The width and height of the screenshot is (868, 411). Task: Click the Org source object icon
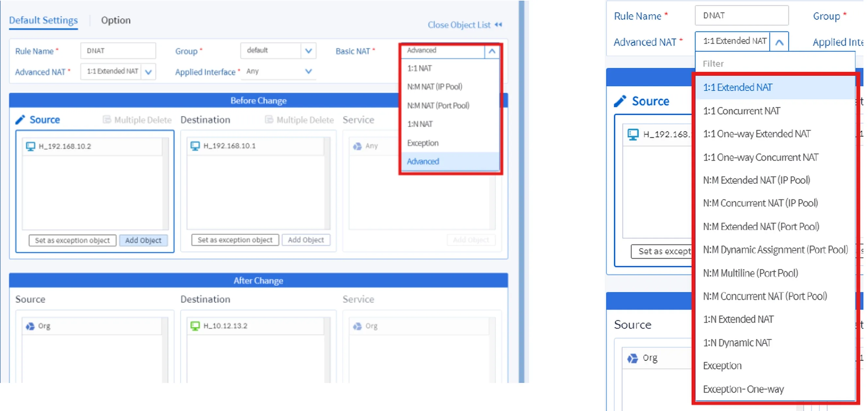click(x=30, y=326)
